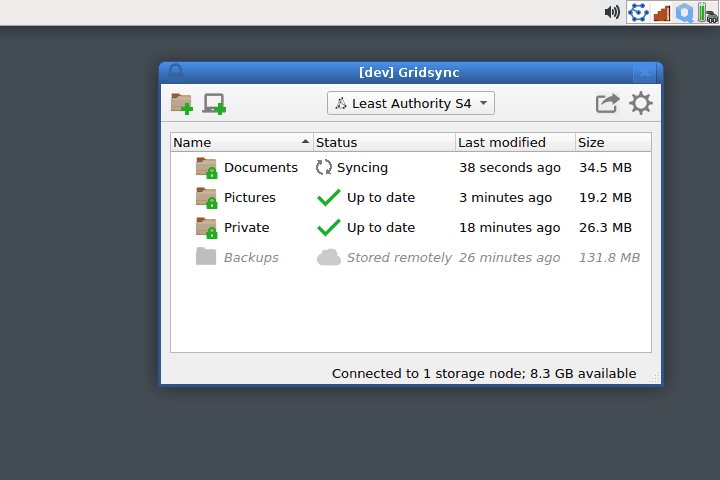Screen dimensions: 720x480
Task: Click the Documents folder icon
Action: tap(206, 168)
